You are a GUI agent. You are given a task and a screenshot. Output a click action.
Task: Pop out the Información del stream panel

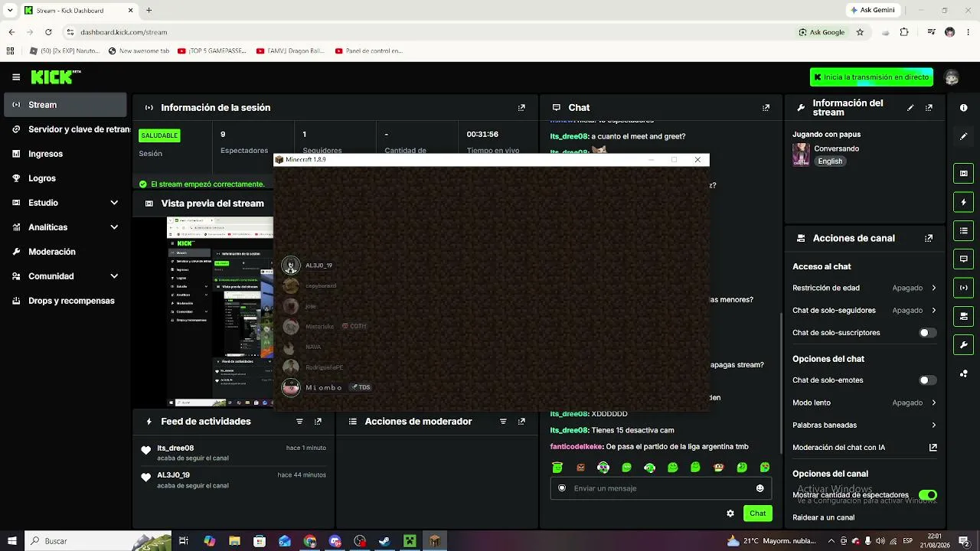tap(929, 108)
